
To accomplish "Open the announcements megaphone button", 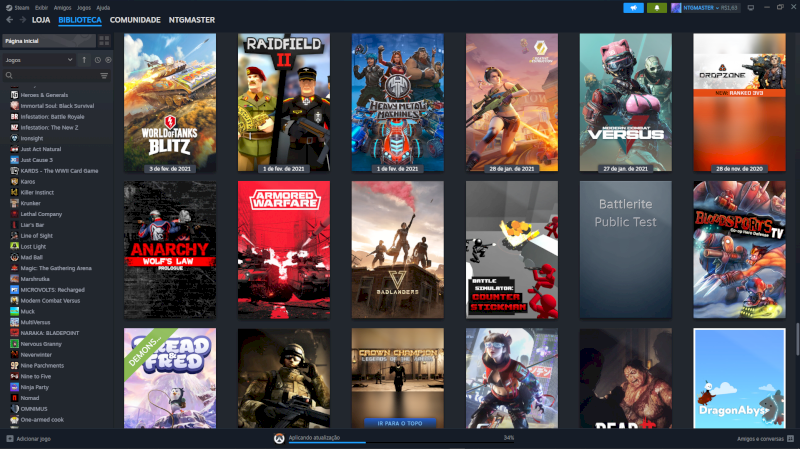I will tap(633, 8).
